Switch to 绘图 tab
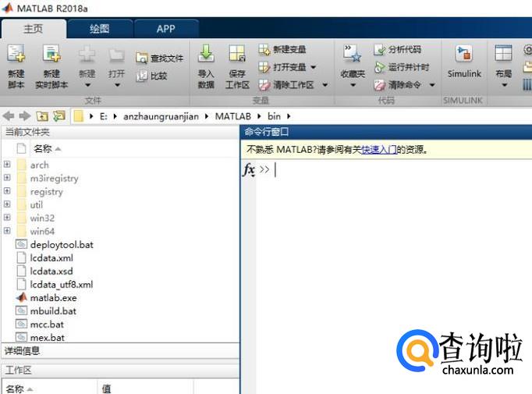Screen dimensions: 532x394 [99, 29]
